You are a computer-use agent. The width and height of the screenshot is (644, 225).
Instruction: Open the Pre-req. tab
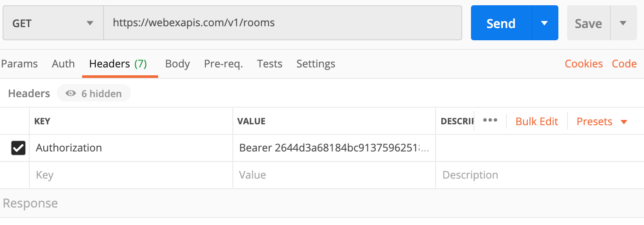223,64
